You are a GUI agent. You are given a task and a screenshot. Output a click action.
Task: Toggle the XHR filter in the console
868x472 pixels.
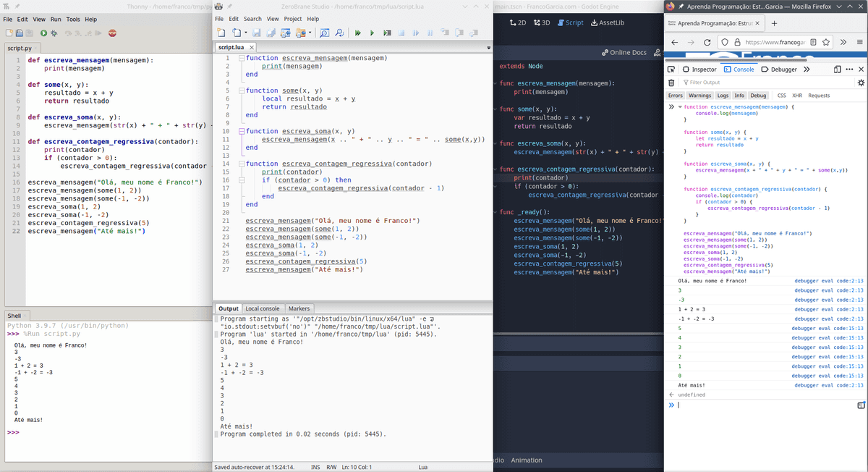click(797, 96)
